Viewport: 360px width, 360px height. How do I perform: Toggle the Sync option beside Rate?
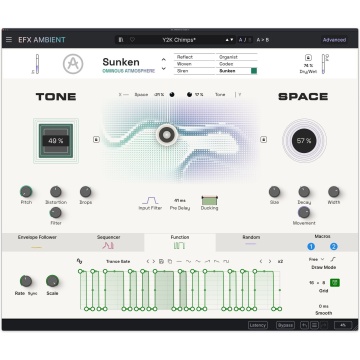[33, 293]
